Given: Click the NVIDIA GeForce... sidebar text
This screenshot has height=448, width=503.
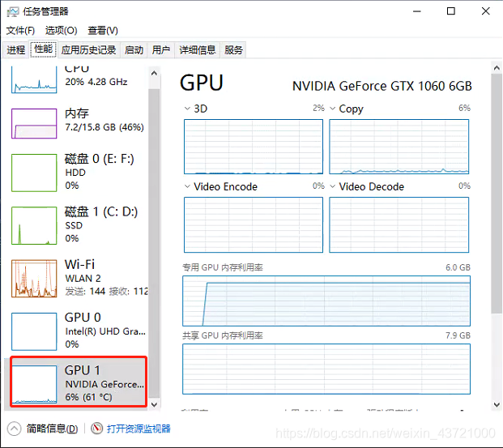Looking at the screenshot, I should tap(104, 384).
